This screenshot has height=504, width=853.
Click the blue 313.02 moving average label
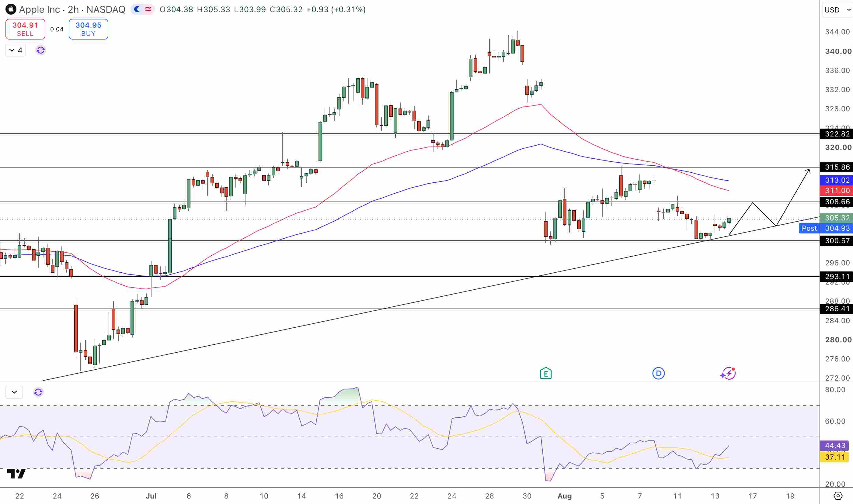[837, 180]
